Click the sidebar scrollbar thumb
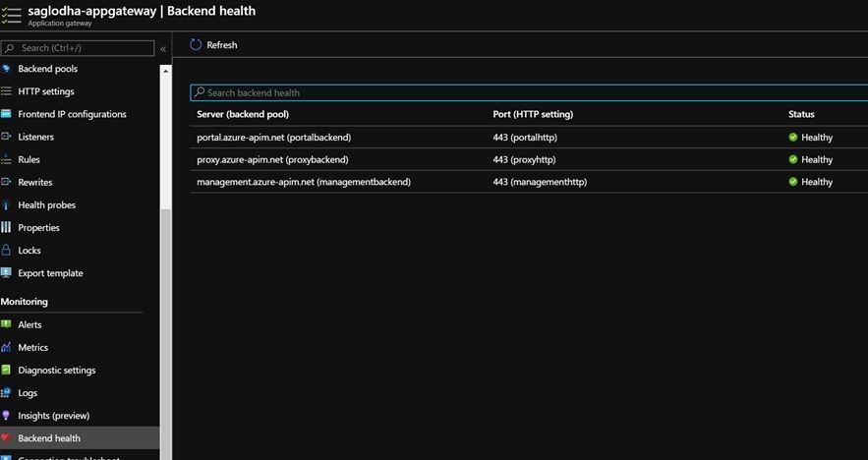This screenshot has height=460, width=868. [165, 335]
